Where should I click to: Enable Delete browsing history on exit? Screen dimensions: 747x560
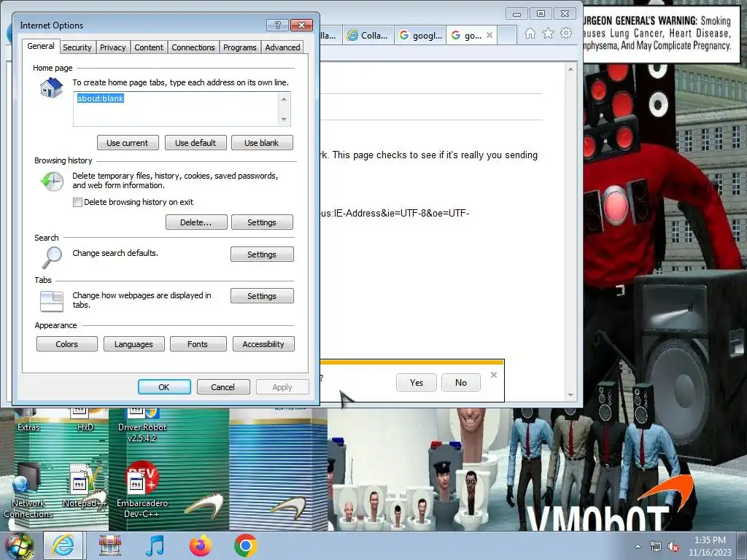pos(77,203)
